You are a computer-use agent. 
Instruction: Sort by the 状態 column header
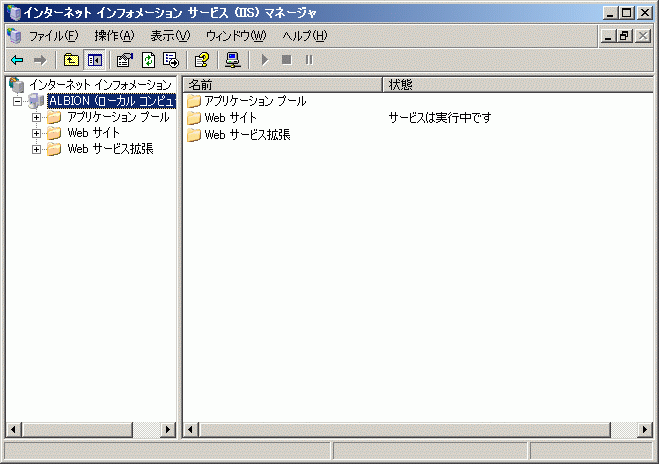[518, 84]
